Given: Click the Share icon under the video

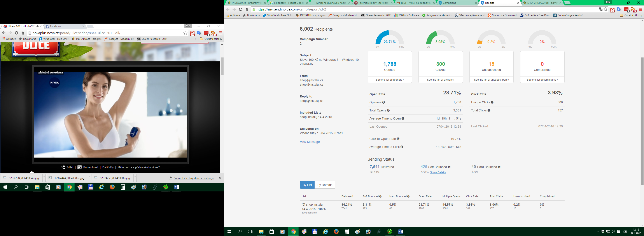Looking at the screenshot, I should click(x=63, y=167).
